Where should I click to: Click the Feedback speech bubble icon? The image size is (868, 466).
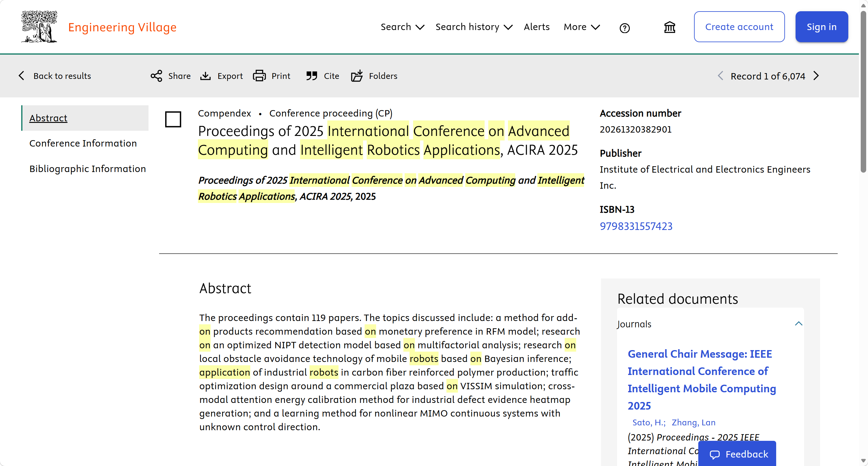[x=714, y=454]
